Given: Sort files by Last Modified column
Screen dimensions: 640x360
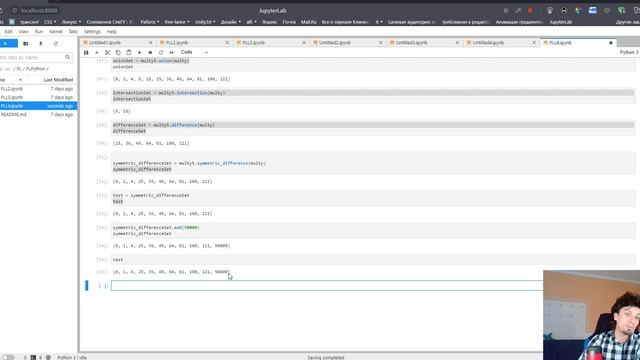Looking at the screenshot, I should 58,80.
